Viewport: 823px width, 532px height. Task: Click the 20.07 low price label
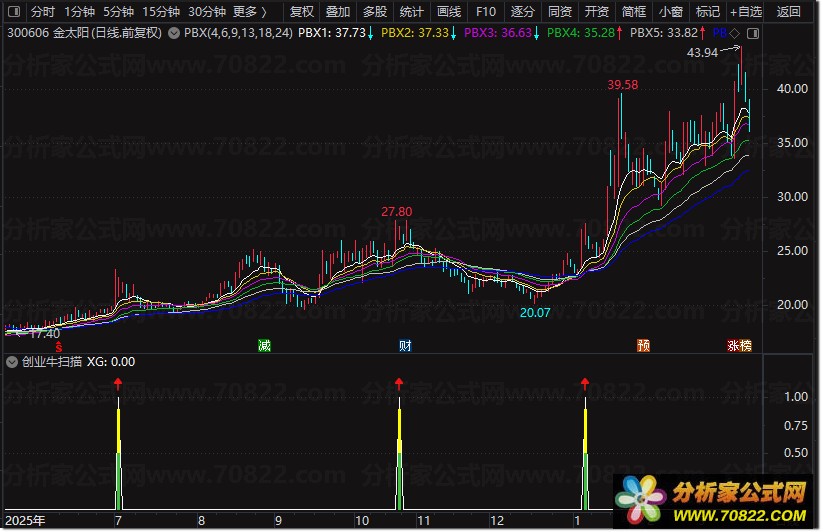coord(535,313)
